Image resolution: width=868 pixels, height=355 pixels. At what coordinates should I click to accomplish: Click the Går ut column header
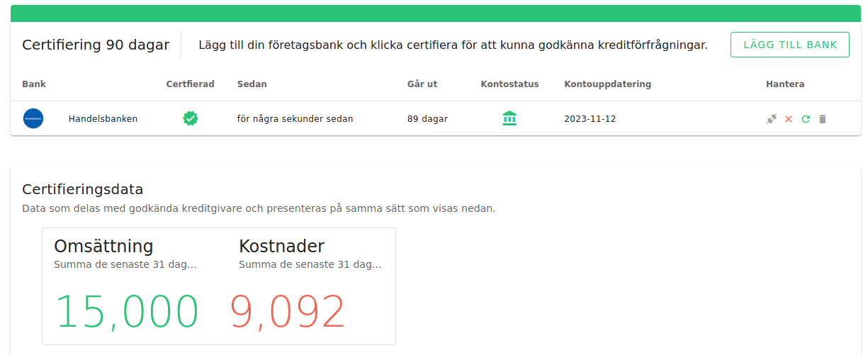pos(422,84)
